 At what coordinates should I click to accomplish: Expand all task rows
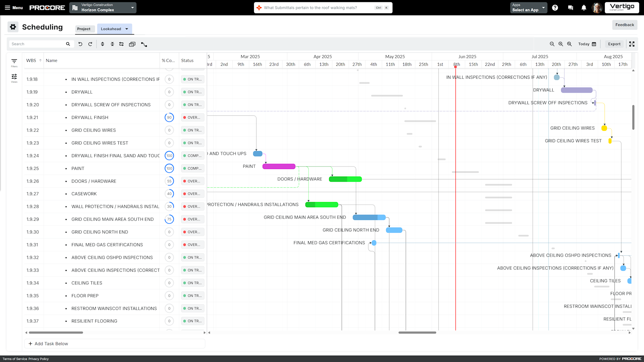[x=103, y=44]
